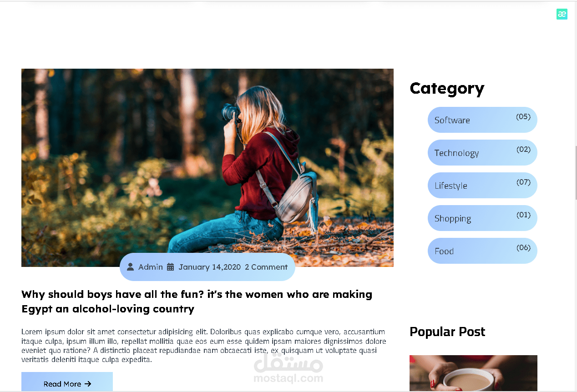Image resolution: width=577 pixels, height=392 pixels.
Task: Click the January 14,2020 date
Action: [209, 267]
